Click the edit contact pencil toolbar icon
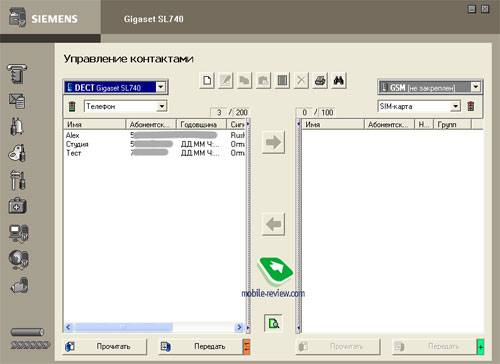The image size is (500, 364). (226, 81)
